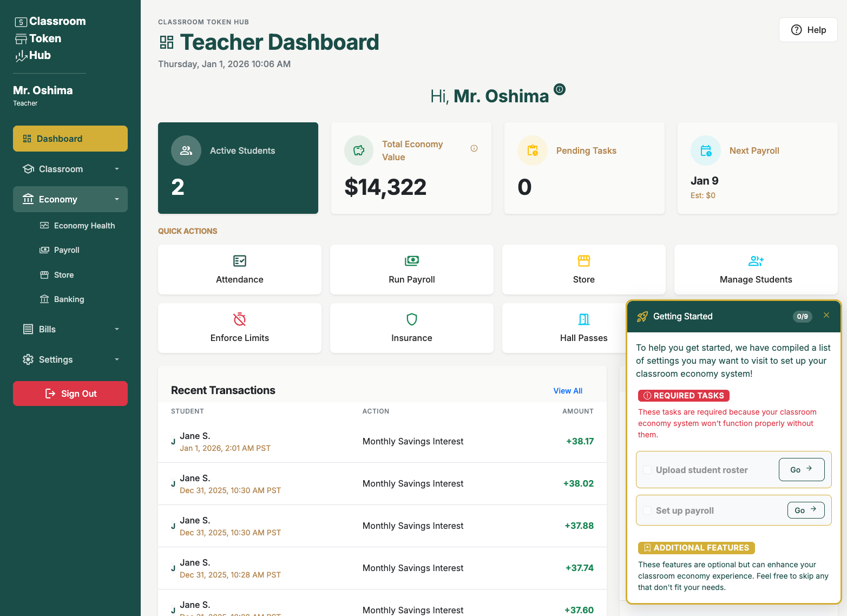Viewport: 847px width, 616px height.
Task: Open the Banking section
Action: tap(69, 299)
